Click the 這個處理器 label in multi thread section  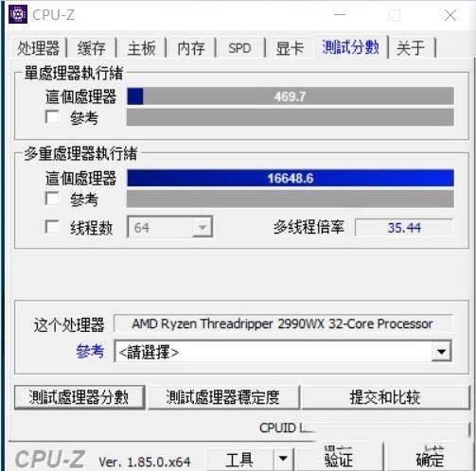click(x=80, y=178)
